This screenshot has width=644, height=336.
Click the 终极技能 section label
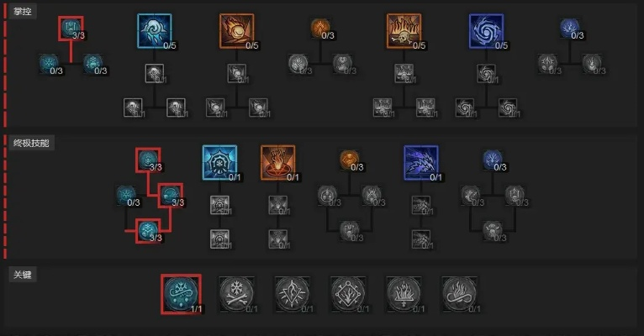(x=31, y=143)
